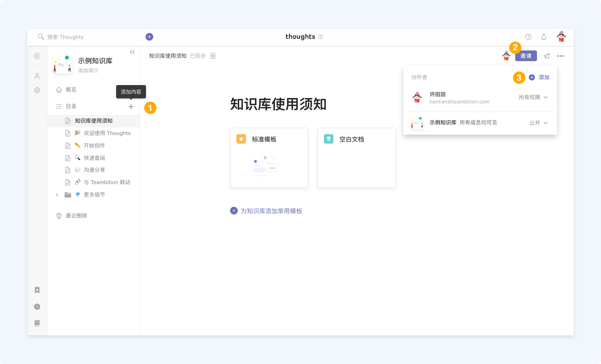Choose the 标准模板 template card
601x364 pixels.
(x=269, y=158)
